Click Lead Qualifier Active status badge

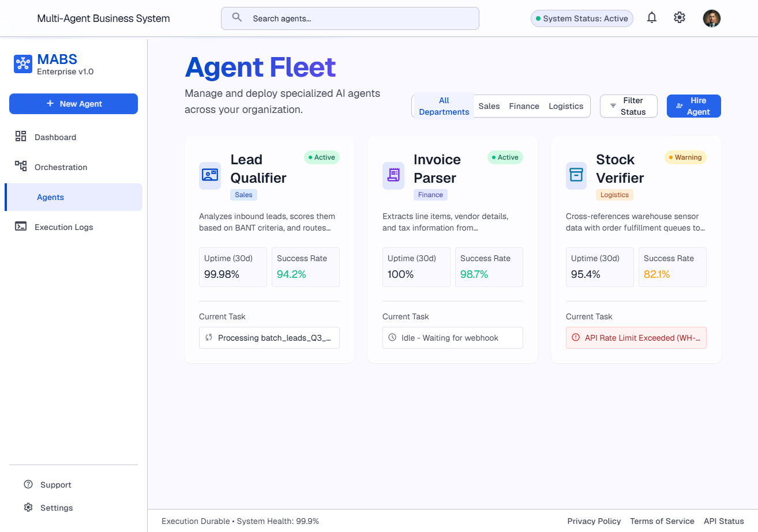322,157
